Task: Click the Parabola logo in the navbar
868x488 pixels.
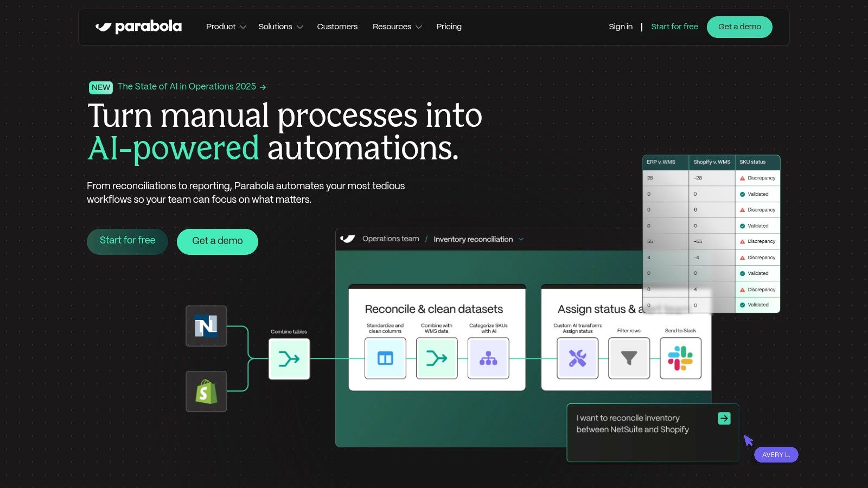Action: (x=139, y=27)
